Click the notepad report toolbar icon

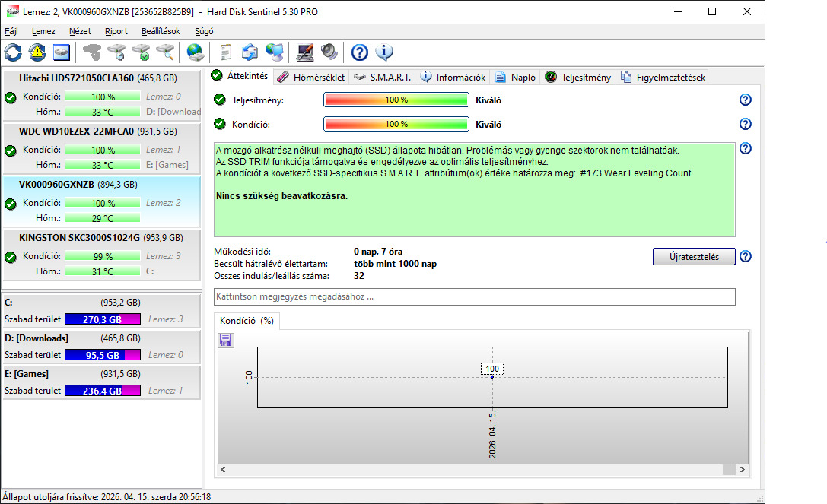tap(226, 52)
